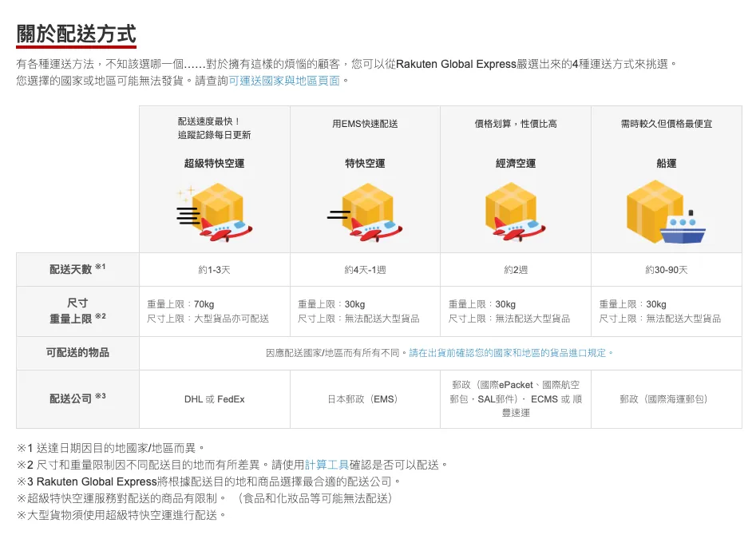
Task: Click the DHL 或 FedEx cell
Action: pos(214,398)
